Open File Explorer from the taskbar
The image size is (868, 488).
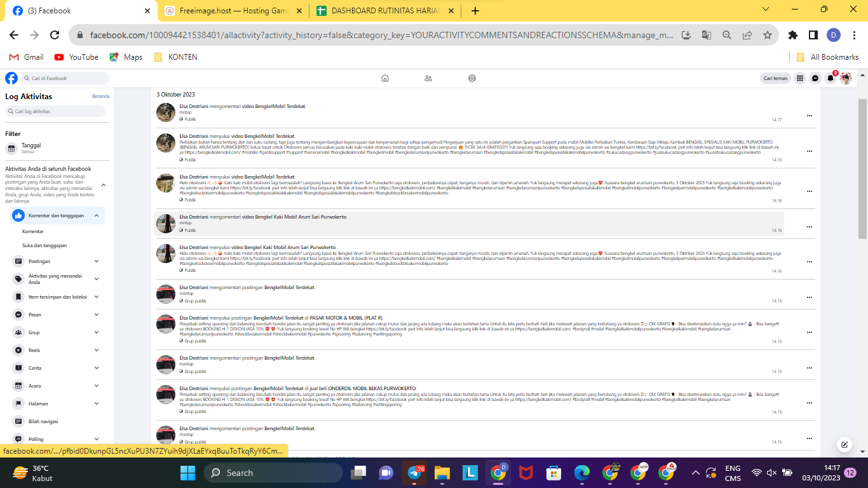(x=442, y=473)
